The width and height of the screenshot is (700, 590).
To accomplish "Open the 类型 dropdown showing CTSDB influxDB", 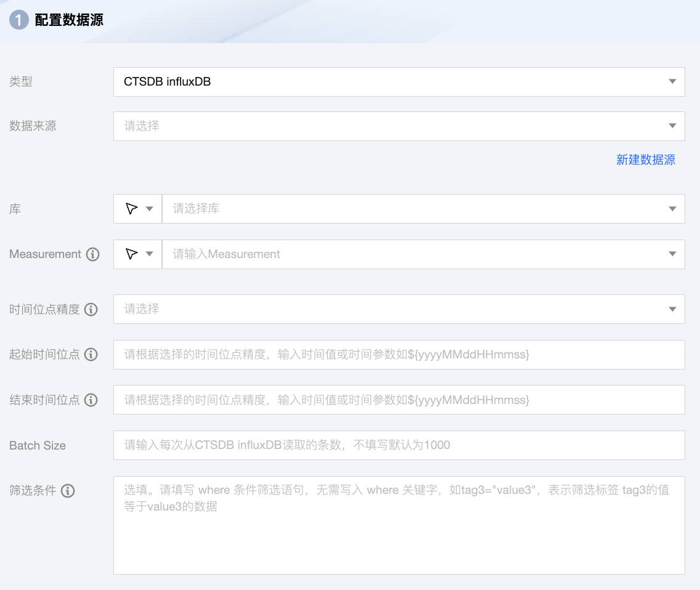I will [672, 82].
